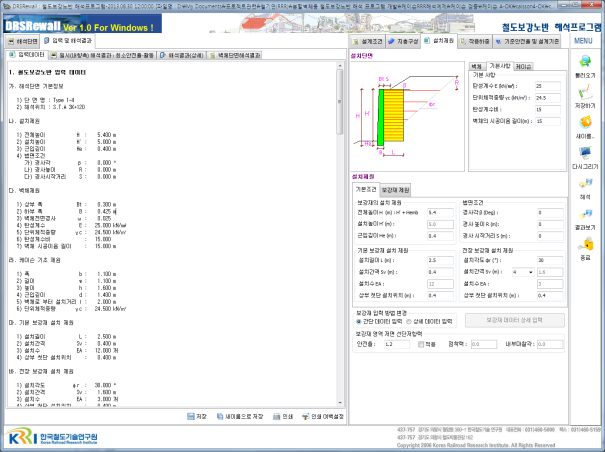Switch to the 설계조건 tab

pyautogui.click(x=368, y=41)
